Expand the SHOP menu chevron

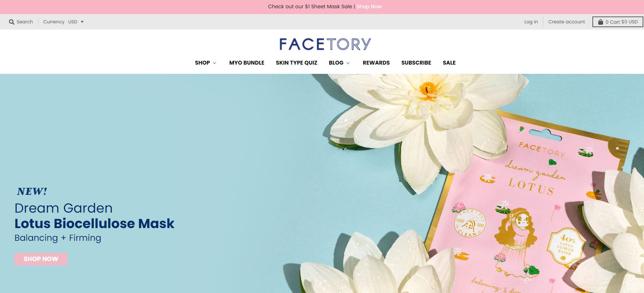[x=214, y=63]
